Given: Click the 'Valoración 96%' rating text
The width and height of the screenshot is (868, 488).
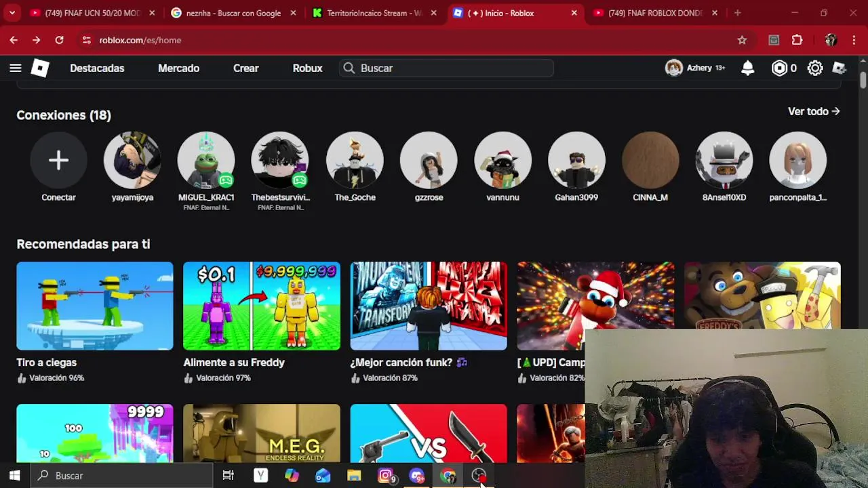Looking at the screenshot, I should coord(57,378).
